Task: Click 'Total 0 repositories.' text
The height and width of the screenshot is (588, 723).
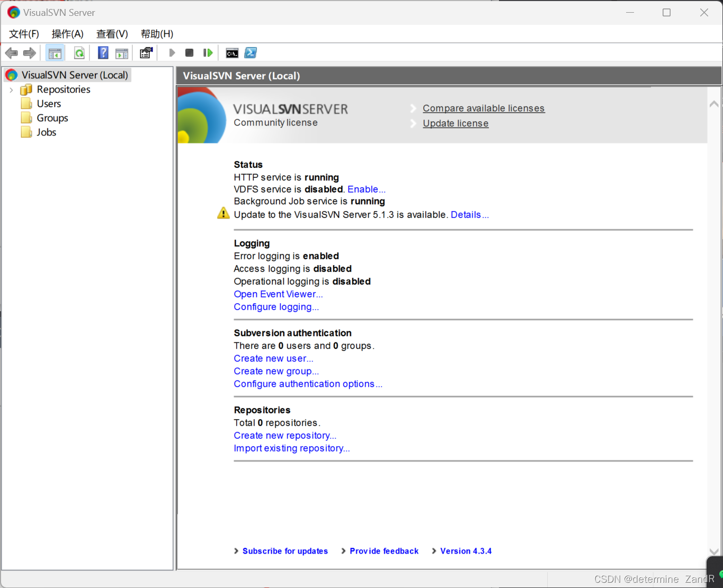Action: [x=277, y=423]
